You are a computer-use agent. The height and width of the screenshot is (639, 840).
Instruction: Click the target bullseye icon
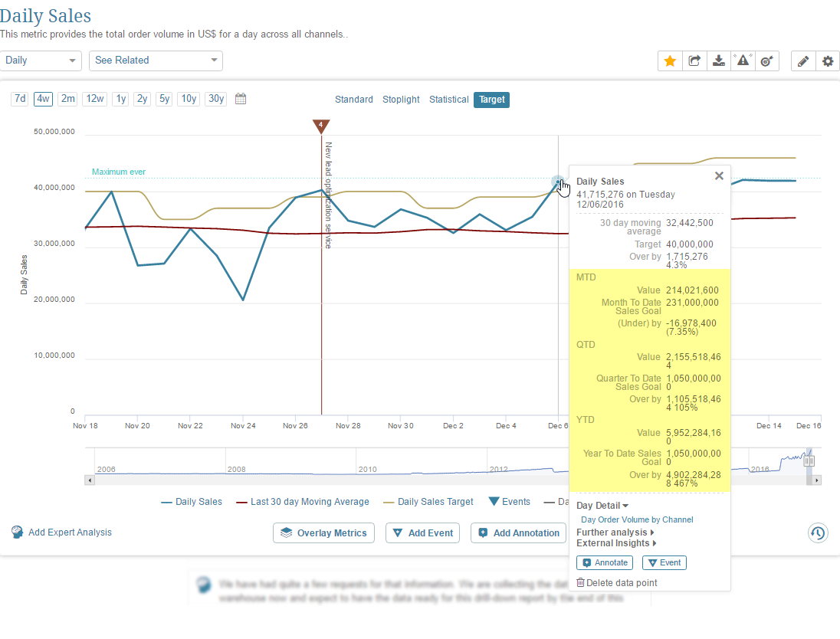point(766,61)
